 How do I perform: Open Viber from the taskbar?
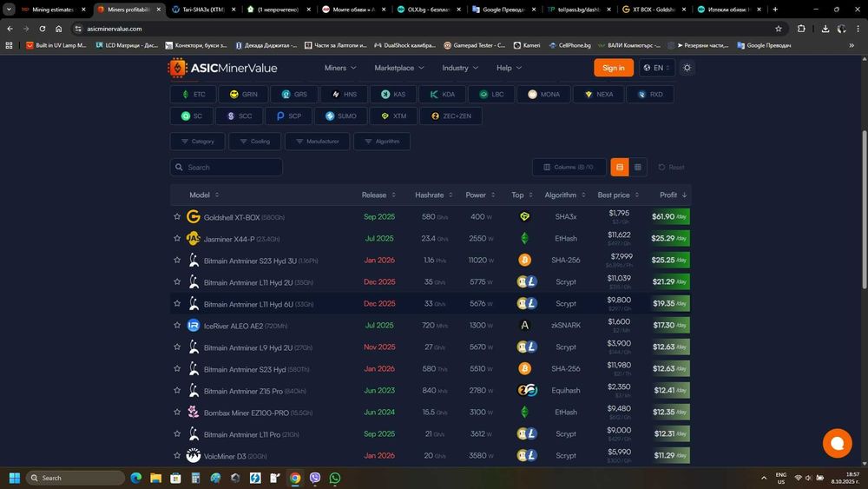(315, 478)
